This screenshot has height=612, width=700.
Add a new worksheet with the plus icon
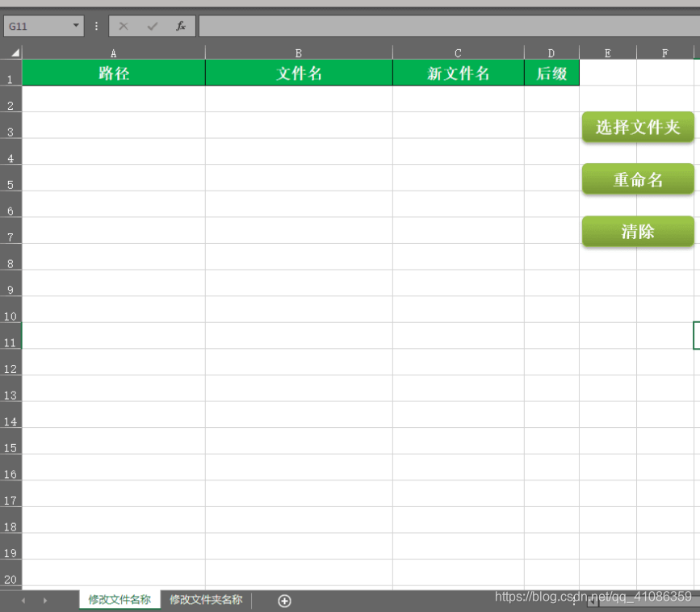pos(284,600)
